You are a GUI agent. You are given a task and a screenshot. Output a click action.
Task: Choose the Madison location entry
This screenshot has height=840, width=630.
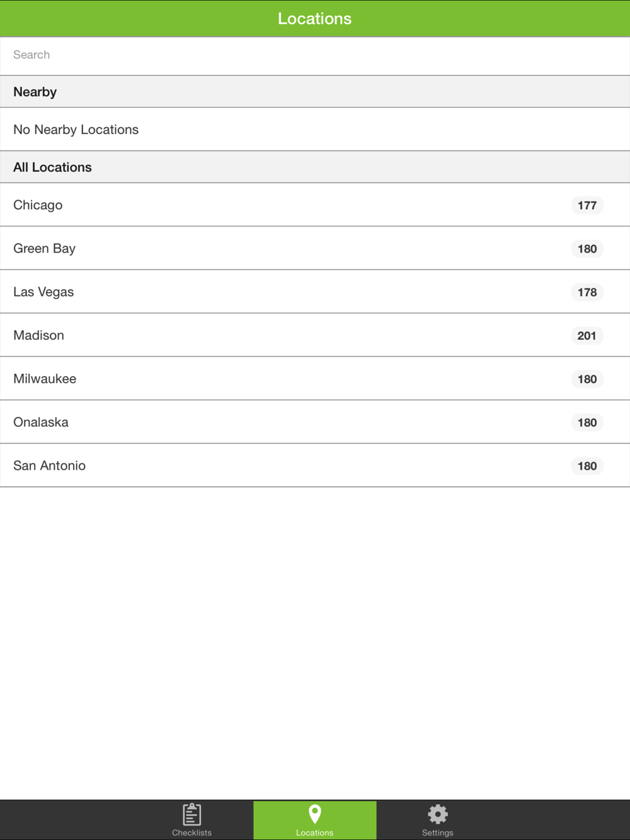coord(315,335)
